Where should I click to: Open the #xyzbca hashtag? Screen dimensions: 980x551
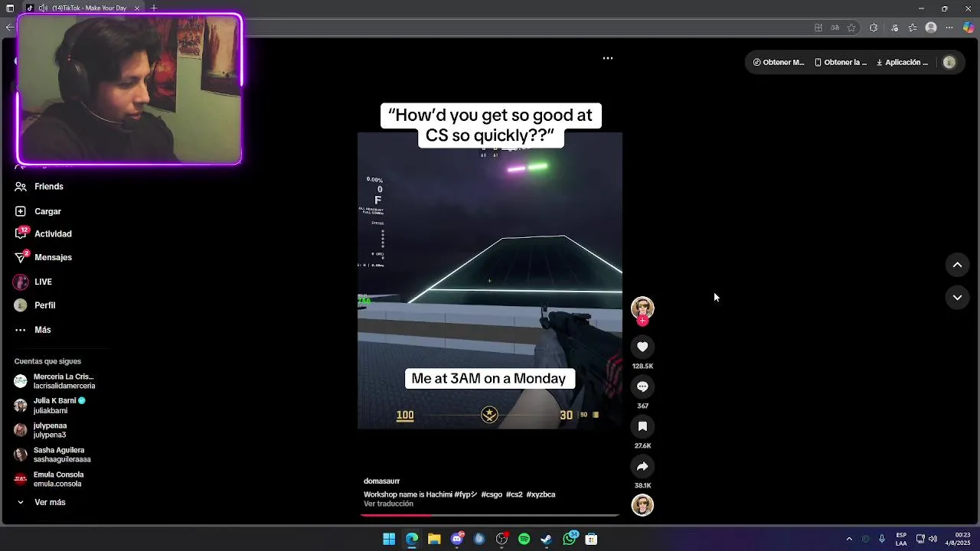point(541,494)
